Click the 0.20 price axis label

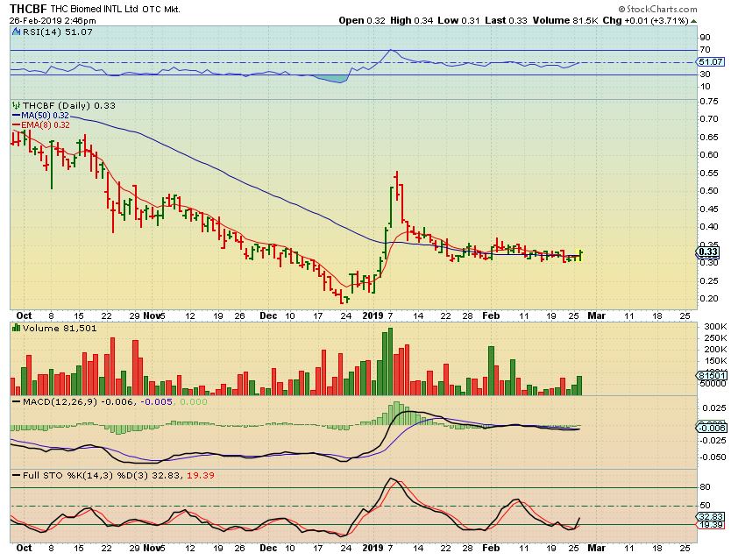click(709, 298)
